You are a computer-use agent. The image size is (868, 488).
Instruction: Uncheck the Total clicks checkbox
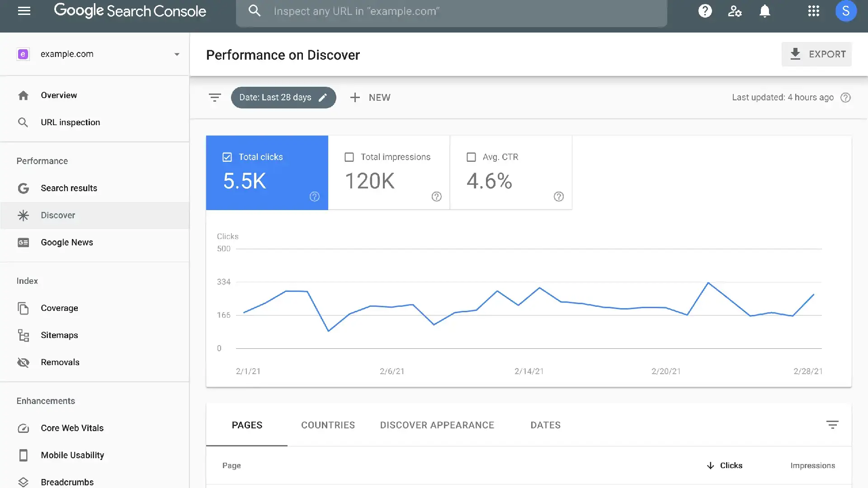(x=227, y=157)
